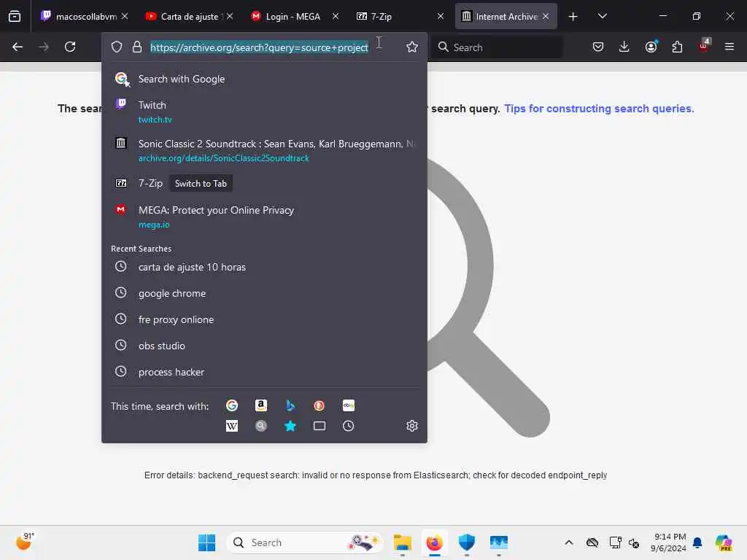Open the Firefox account menu

(x=651, y=47)
